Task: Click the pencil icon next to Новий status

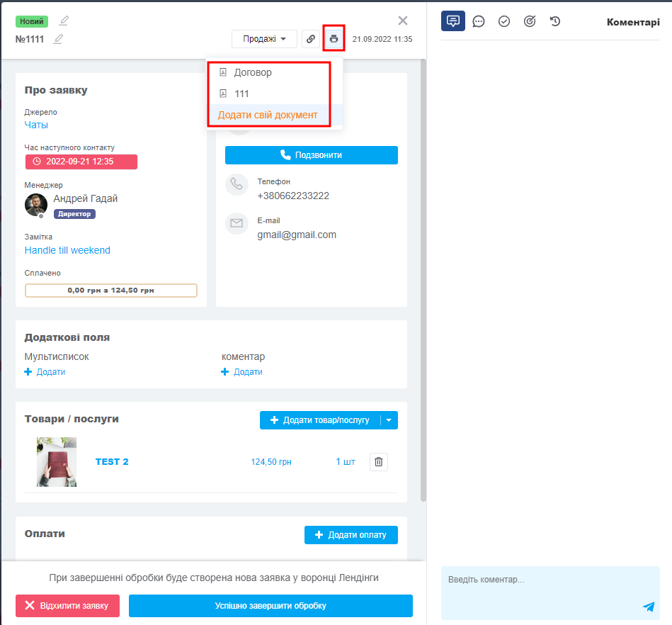Action: pyautogui.click(x=64, y=21)
